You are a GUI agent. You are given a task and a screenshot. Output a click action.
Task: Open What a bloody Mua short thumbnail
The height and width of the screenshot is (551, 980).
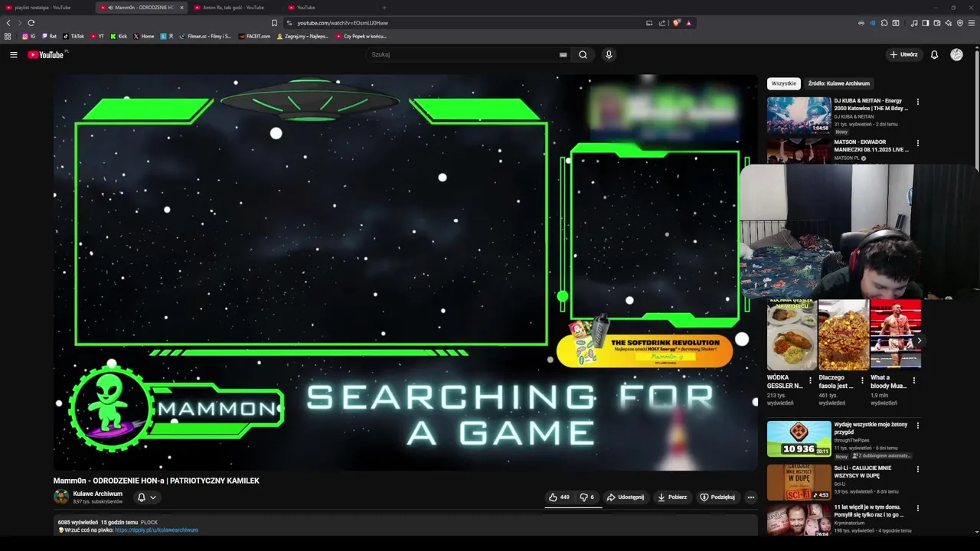coord(896,334)
